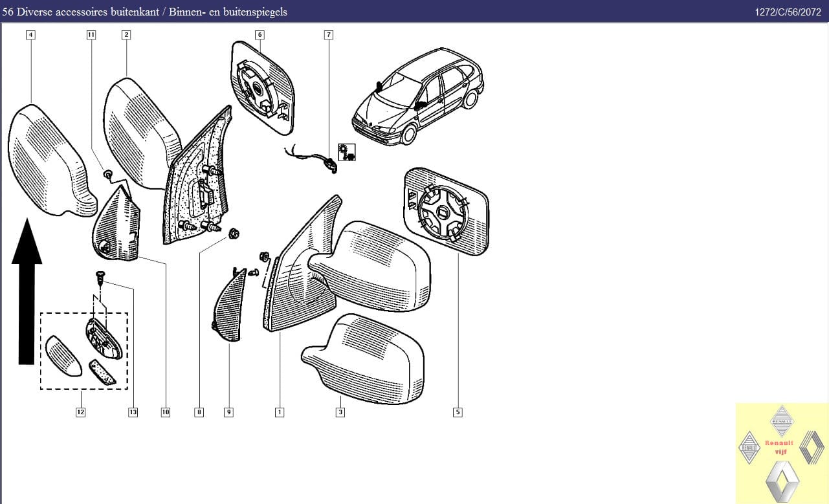Click the number 13 screw callout
Image resolution: width=829 pixels, height=504 pixels.
click(x=133, y=412)
